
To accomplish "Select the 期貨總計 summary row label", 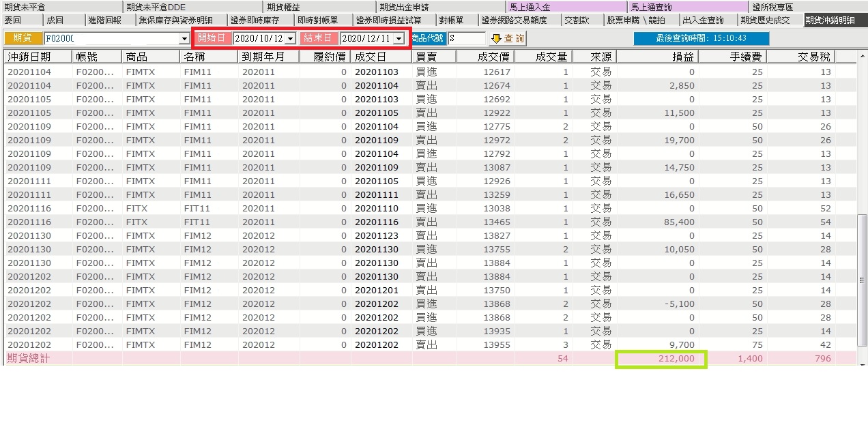I will point(29,358).
